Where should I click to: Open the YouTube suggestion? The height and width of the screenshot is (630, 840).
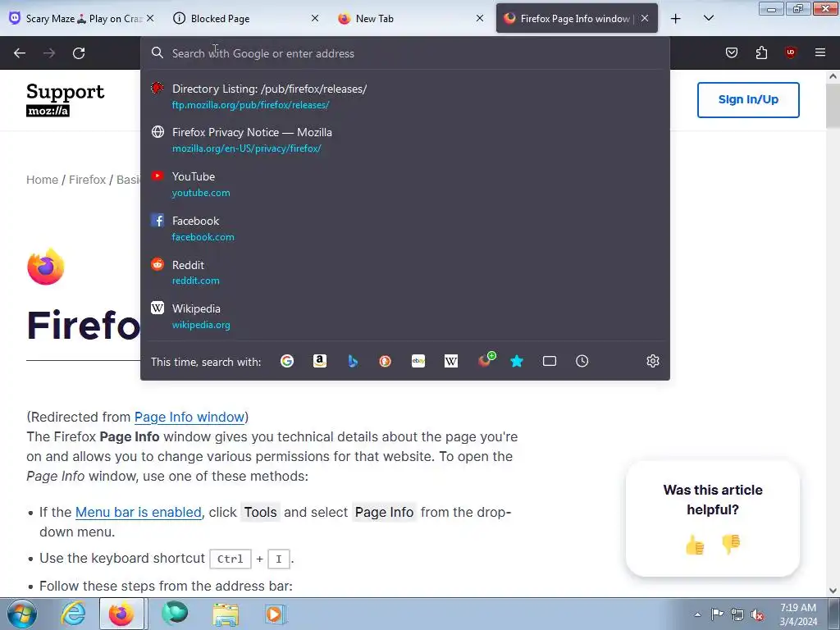coord(405,185)
